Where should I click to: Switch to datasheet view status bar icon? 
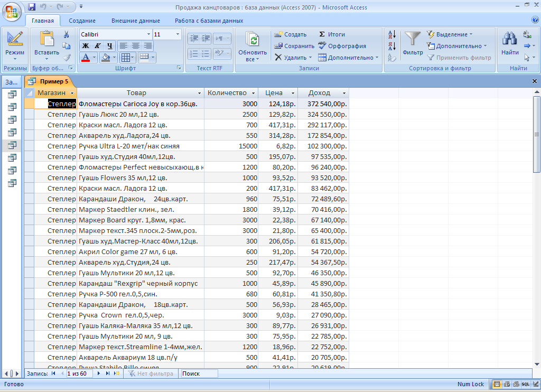point(497,384)
